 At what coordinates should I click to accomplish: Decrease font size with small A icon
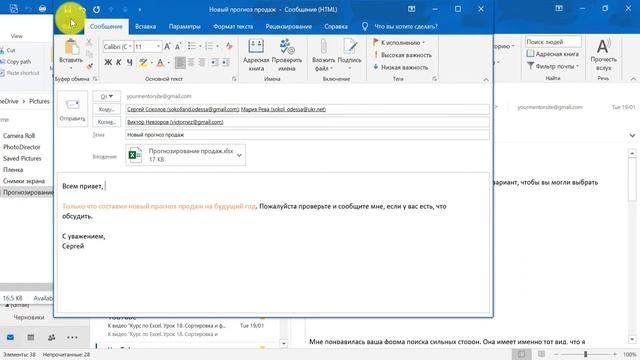[178, 47]
